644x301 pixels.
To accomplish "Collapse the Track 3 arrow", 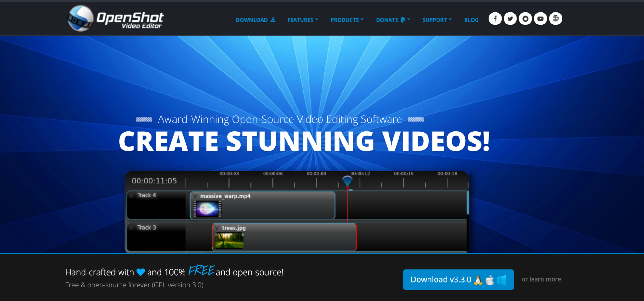I will 132,228.
